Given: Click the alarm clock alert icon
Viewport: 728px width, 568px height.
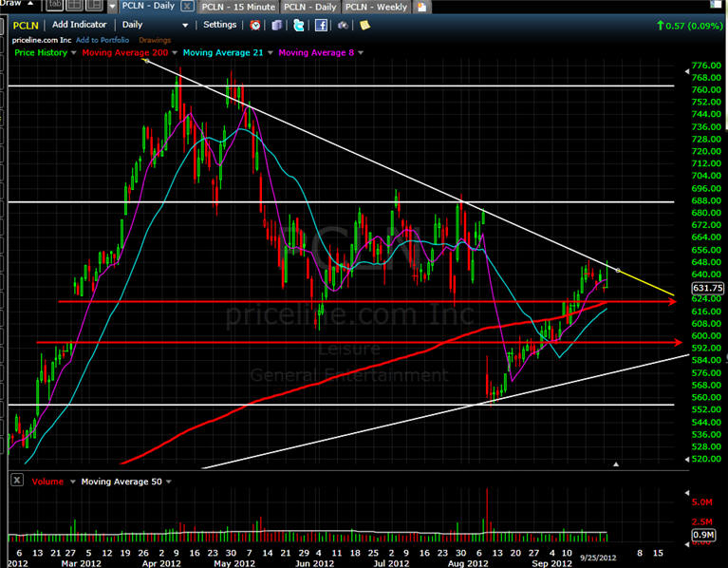Looking at the screenshot, I should click(x=254, y=25).
